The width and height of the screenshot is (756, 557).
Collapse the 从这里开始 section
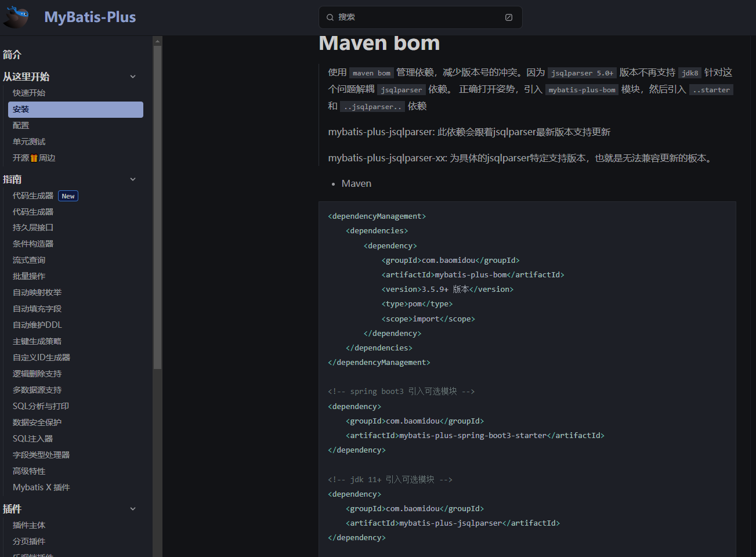tap(133, 77)
